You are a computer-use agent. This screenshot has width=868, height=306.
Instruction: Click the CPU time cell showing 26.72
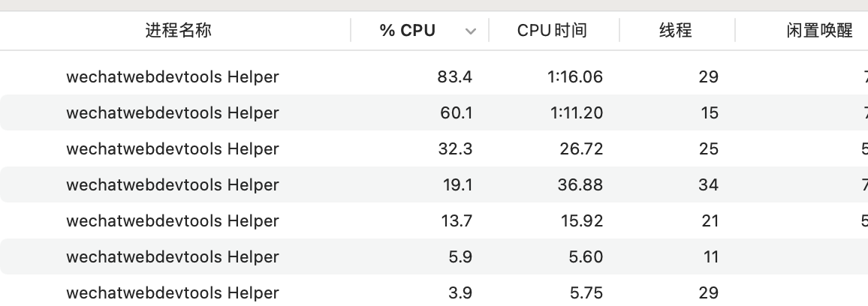(x=581, y=148)
